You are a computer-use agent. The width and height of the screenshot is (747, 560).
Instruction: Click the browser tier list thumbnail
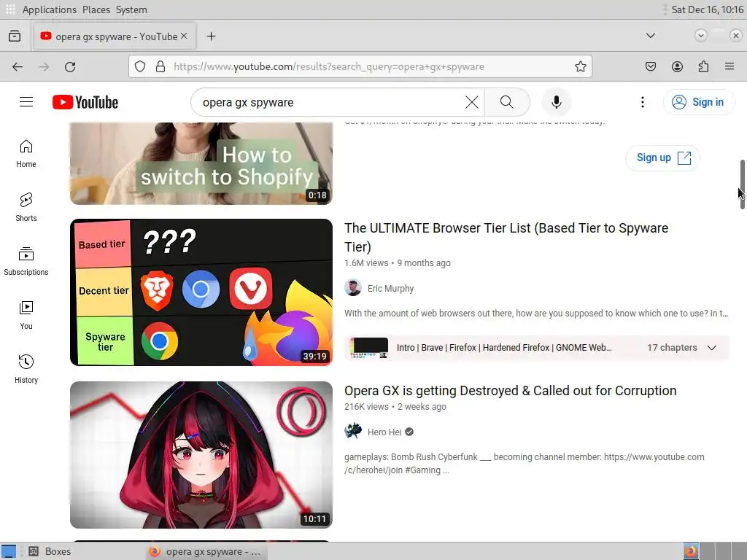pyautogui.click(x=201, y=292)
